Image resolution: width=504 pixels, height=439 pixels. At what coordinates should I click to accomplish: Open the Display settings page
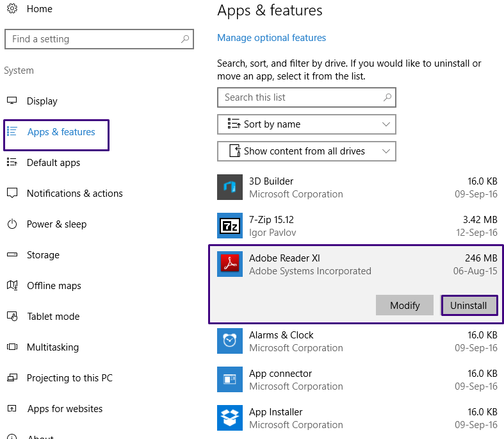point(42,101)
